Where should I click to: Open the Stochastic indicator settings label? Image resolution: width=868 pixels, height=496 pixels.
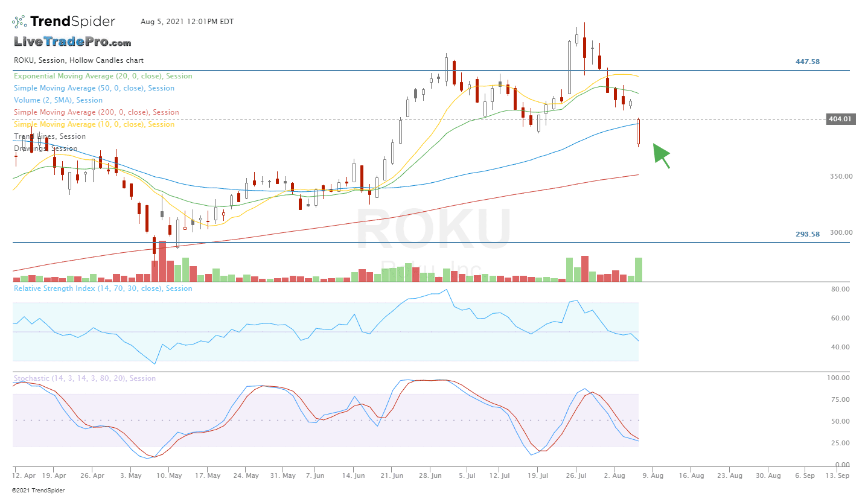tap(85, 378)
